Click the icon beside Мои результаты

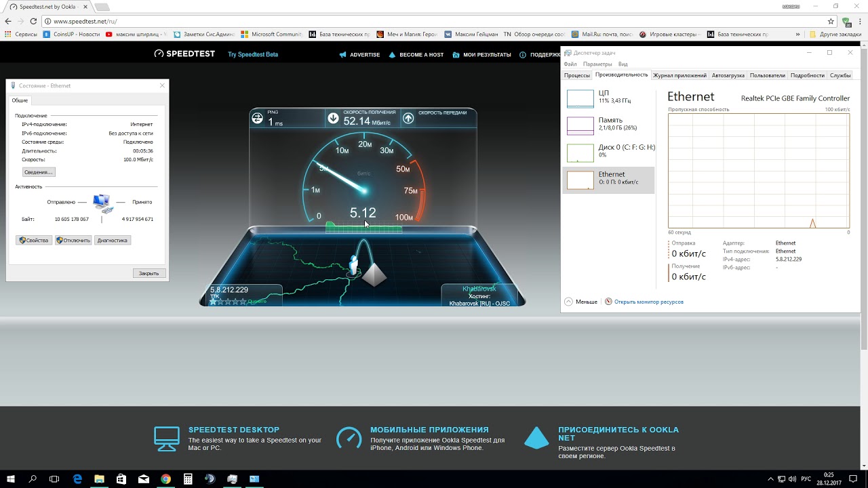pos(456,55)
